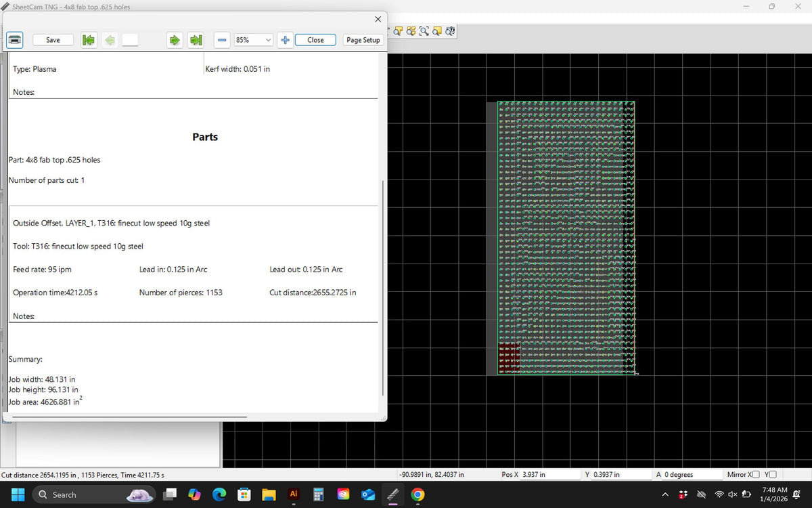The height and width of the screenshot is (508, 812).
Task: Toggle the Mirror X checkbox
Action: click(x=755, y=474)
